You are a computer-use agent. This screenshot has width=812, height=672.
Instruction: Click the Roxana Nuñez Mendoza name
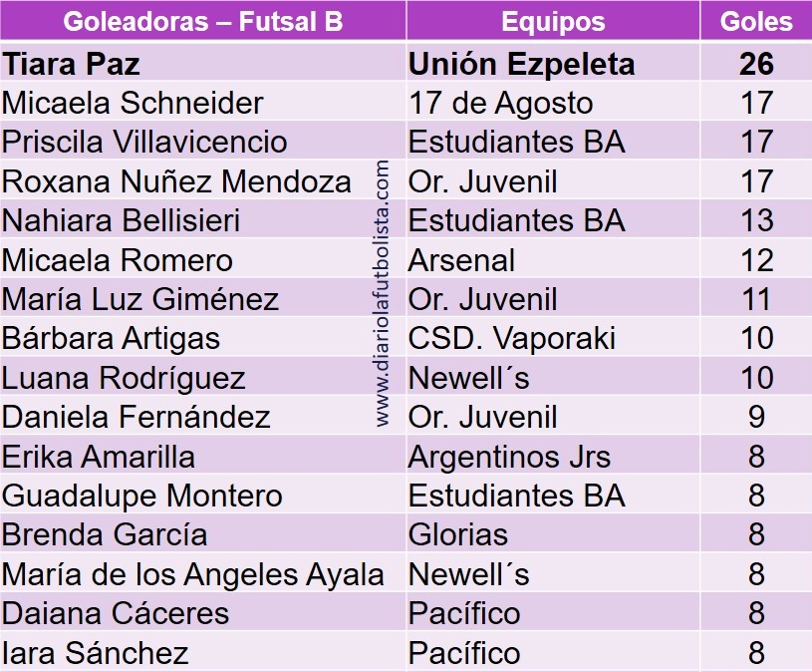(x=176, y=181)
